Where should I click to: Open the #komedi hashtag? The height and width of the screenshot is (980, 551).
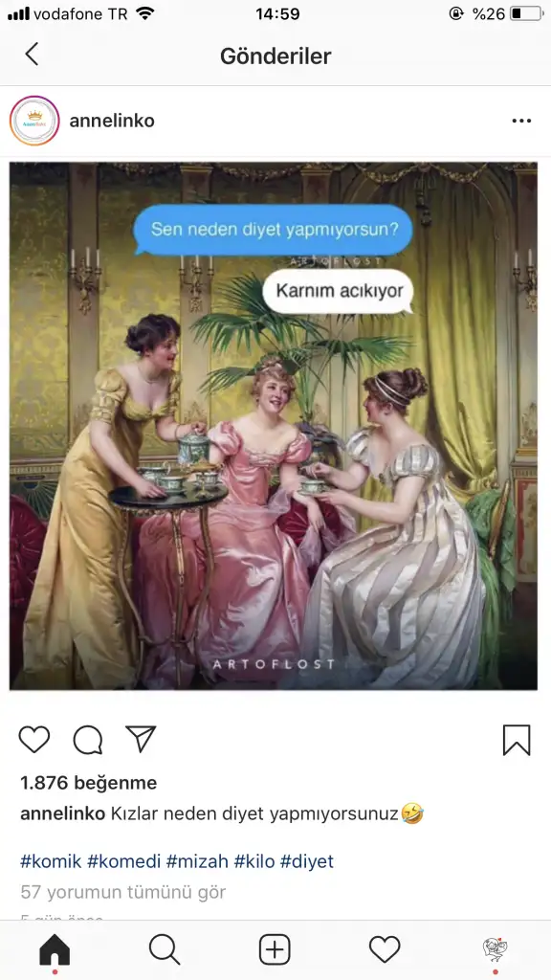tap(123, 861)
